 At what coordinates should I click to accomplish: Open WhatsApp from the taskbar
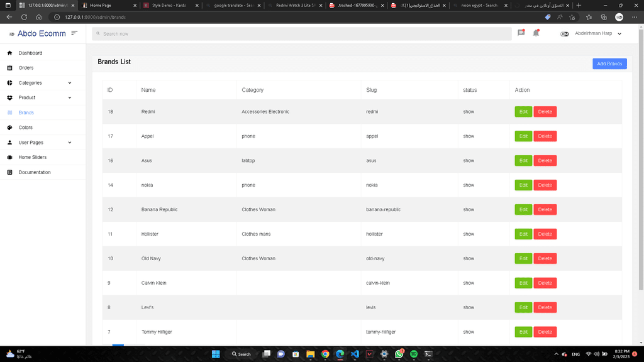(x=399, y=354)
